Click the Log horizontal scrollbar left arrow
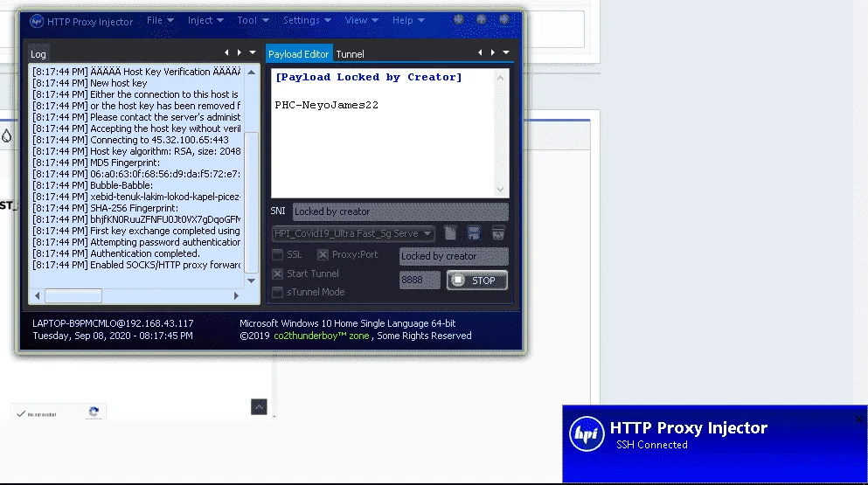 click(37, 295)
